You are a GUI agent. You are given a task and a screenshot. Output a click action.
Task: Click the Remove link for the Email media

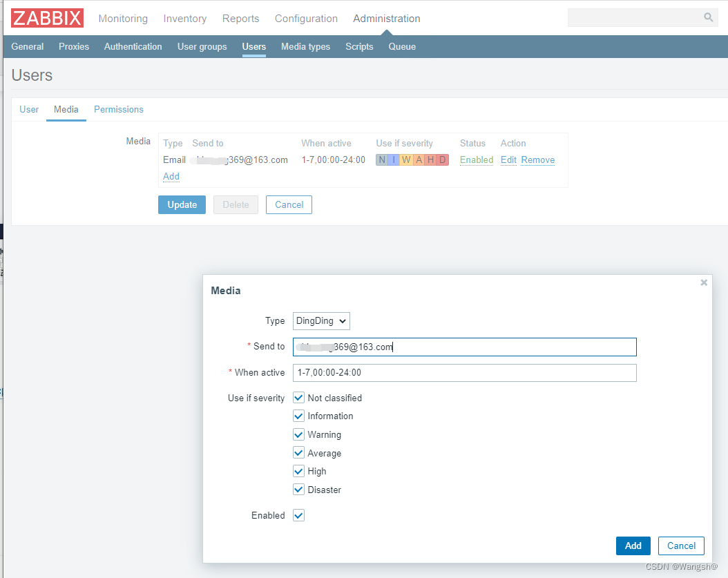click(537, 160)
